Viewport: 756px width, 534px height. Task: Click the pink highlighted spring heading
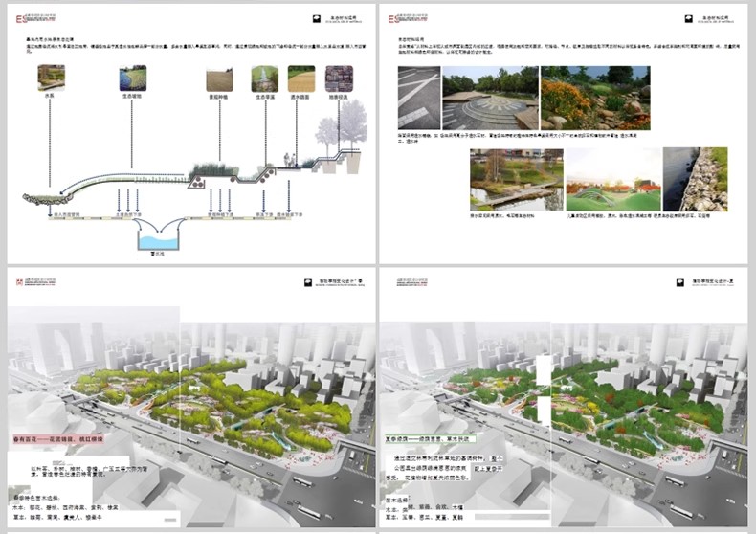point(58,439)
